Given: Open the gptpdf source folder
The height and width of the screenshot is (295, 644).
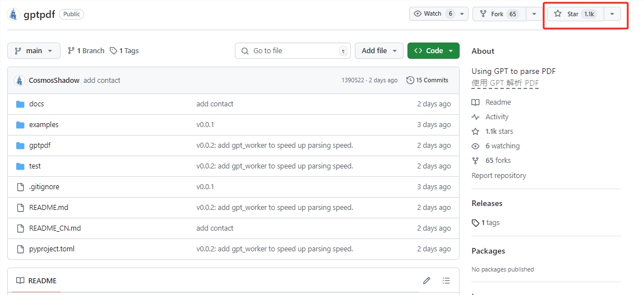Looking at the screenshot, I should pos(40,146).
